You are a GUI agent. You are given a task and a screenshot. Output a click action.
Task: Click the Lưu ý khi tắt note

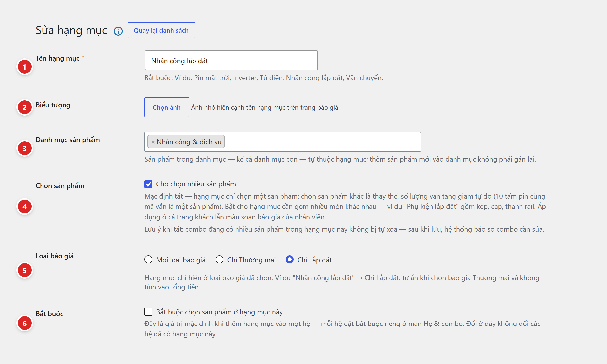point(344,229)
